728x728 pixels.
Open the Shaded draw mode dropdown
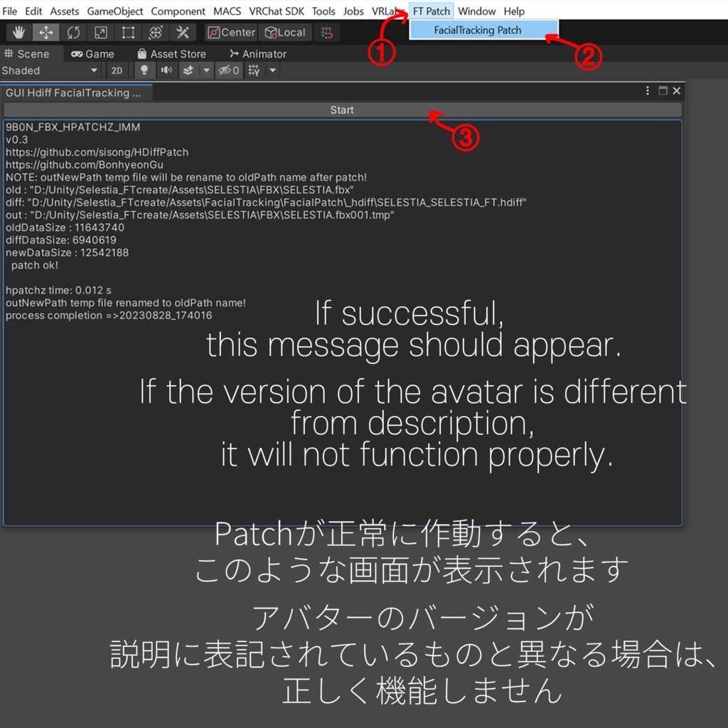[50, 70]
